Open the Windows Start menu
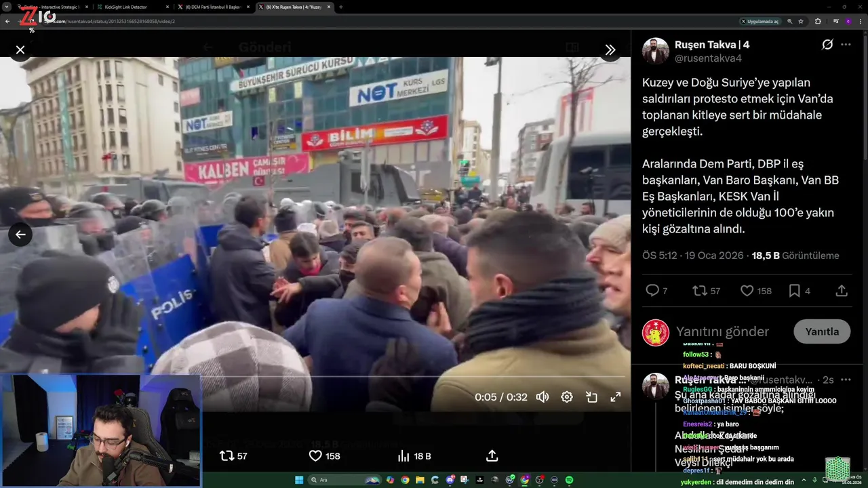This screenshot has height=488, width=868. tap(299, 480)
